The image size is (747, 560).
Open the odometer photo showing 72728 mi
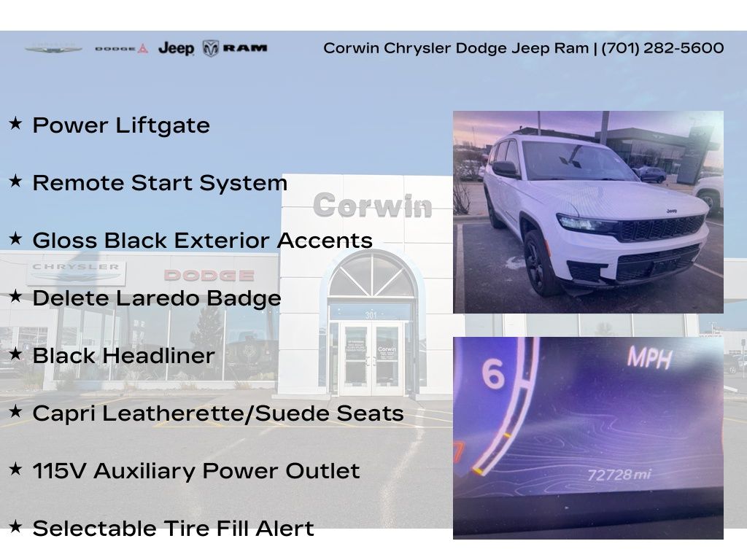click(588, 437)
